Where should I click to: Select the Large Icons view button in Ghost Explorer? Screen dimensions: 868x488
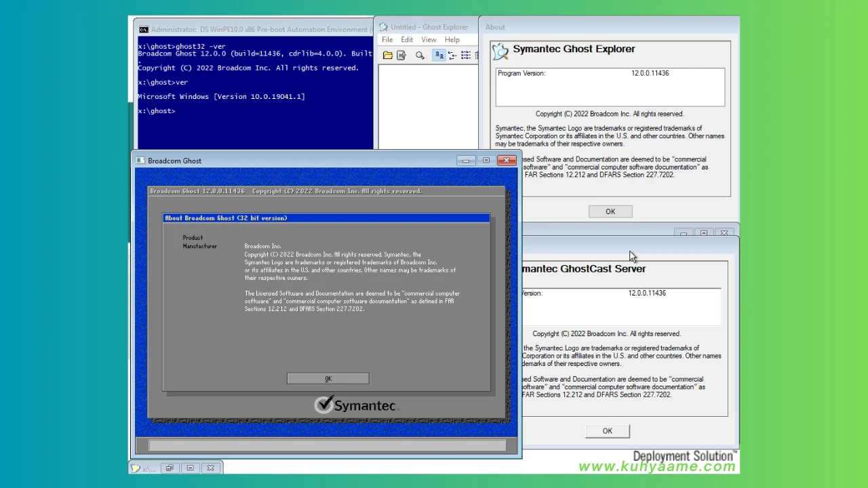click(x=439, y=56)
